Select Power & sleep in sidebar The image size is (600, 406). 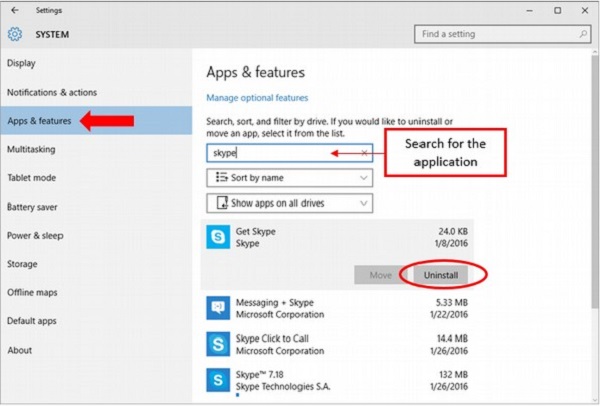[36, 237]
